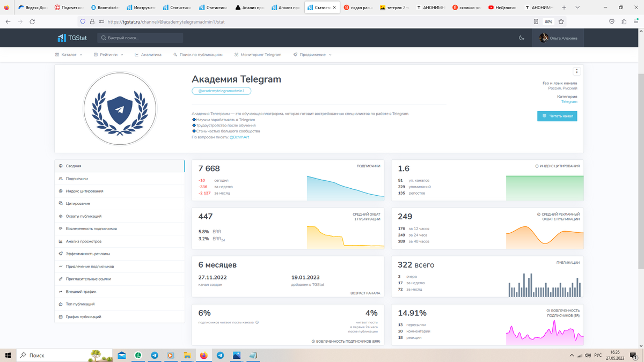The width and height of the screenshot is (644, 362).
Task: Open Мониторинг Telegram in navigation
Action: (x=258, y=55)
